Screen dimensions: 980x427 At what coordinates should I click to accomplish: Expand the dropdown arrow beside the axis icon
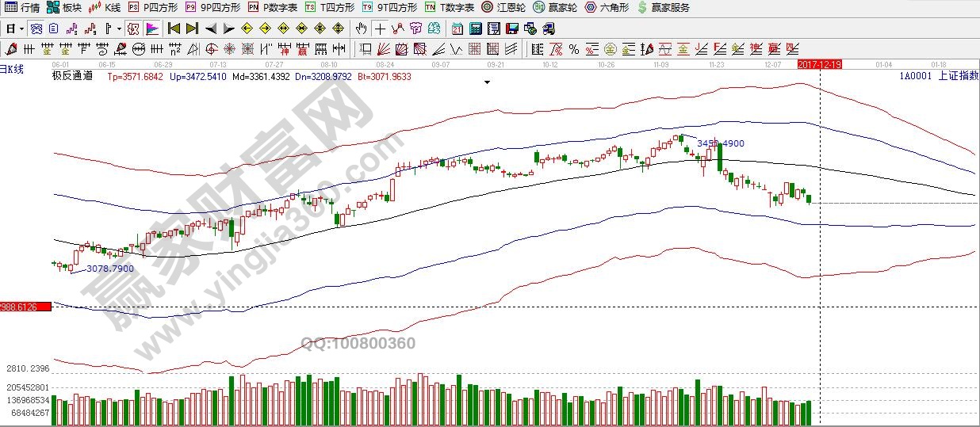pos(119,29)
